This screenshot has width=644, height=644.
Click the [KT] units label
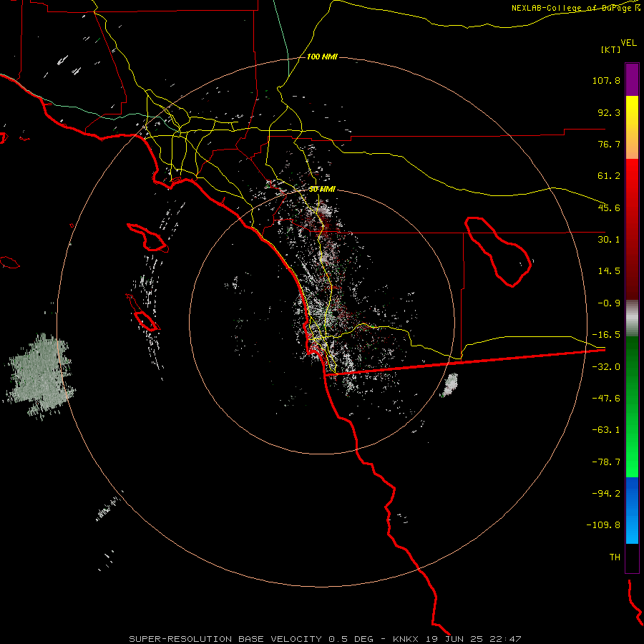pyautogui.click(x=611, y=49)
